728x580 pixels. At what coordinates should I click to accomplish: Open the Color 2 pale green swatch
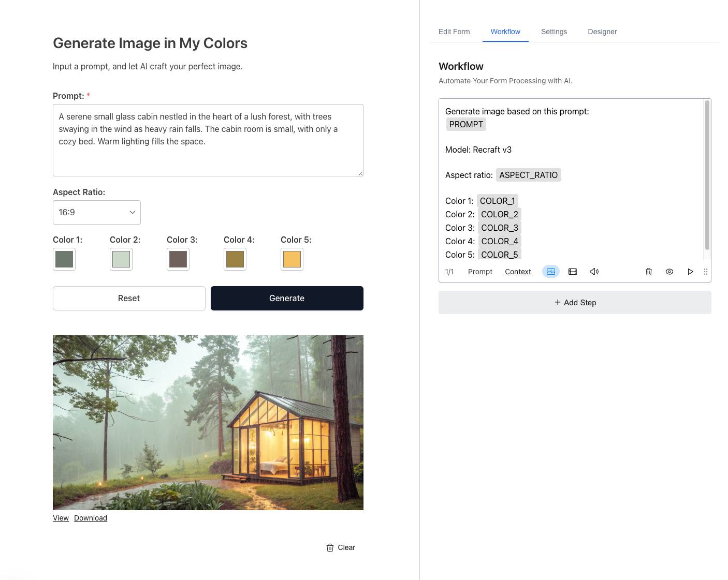(x=121, y=259)
